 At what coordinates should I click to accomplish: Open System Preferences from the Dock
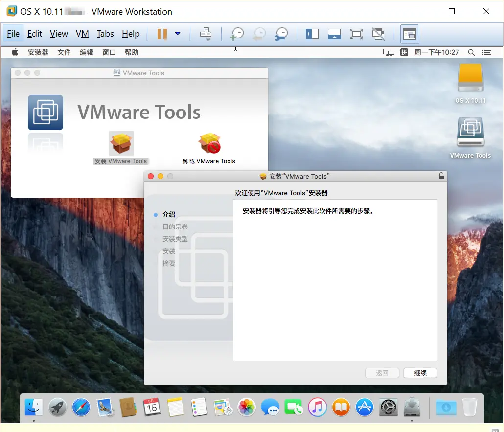pyautogui.click(x=388, y=407)
